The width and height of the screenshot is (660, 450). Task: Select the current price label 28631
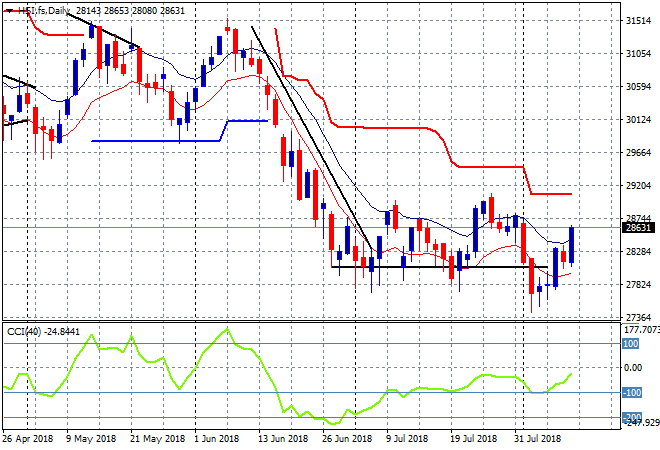(639, 228)
